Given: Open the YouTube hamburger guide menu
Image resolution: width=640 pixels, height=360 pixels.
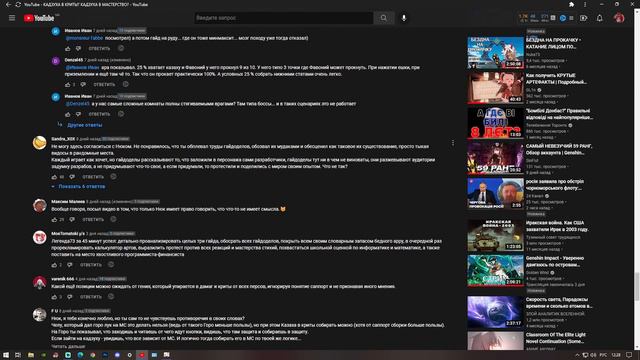Looking at the screenshot, I should coord(12,18).
